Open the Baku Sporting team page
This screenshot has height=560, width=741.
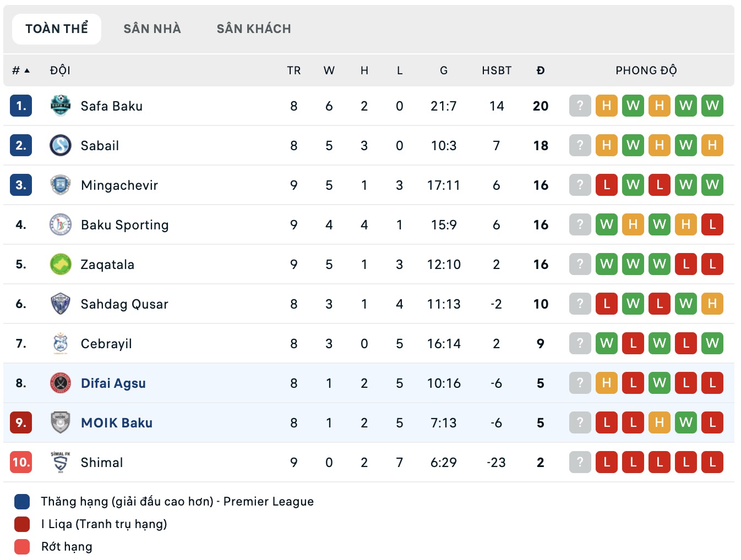click(x=124, y=224)
